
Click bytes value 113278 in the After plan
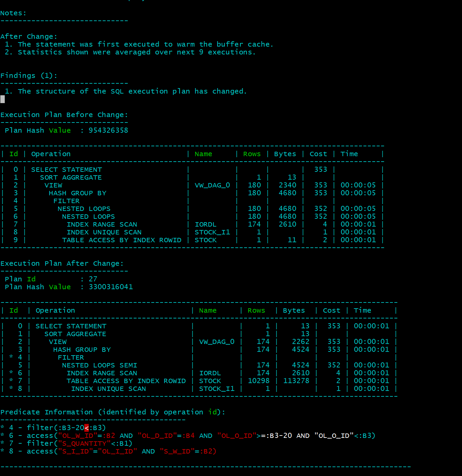[x=296, y=381]
